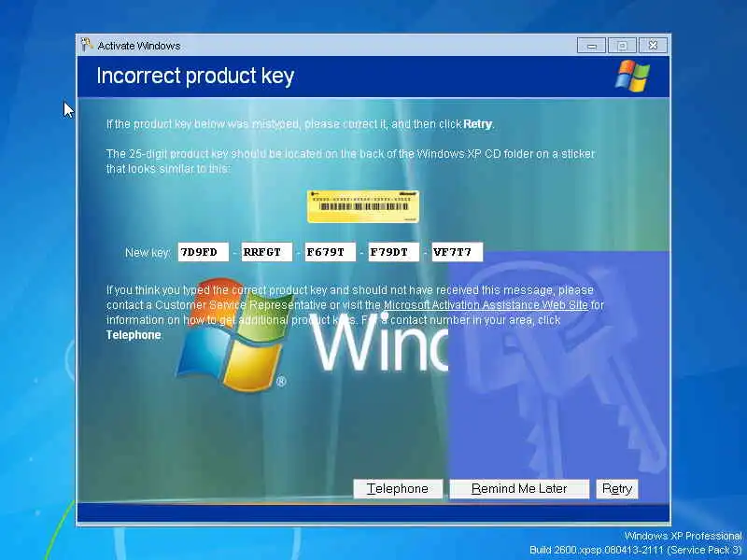Maximize the Activate Windows dialog
The width and height of the screenshot is (747, 560).
coord(622,46)
